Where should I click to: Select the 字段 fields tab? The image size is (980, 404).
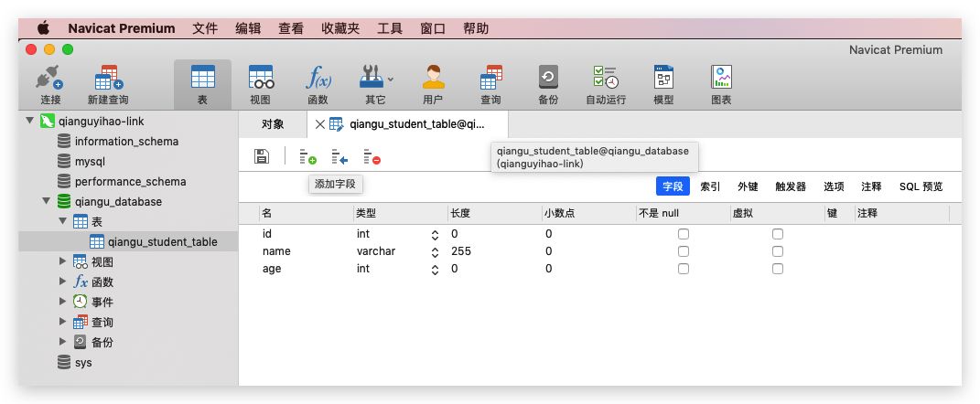(673, 186)
